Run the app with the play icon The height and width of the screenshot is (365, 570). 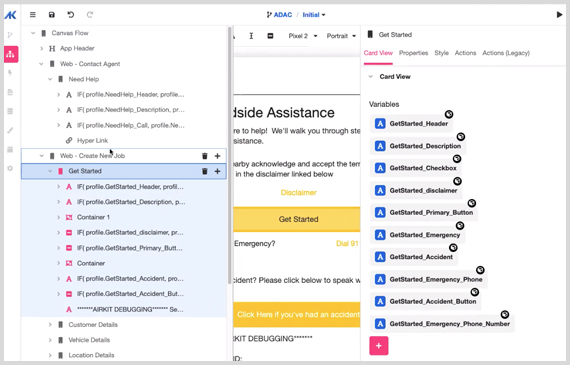point(559,15)
